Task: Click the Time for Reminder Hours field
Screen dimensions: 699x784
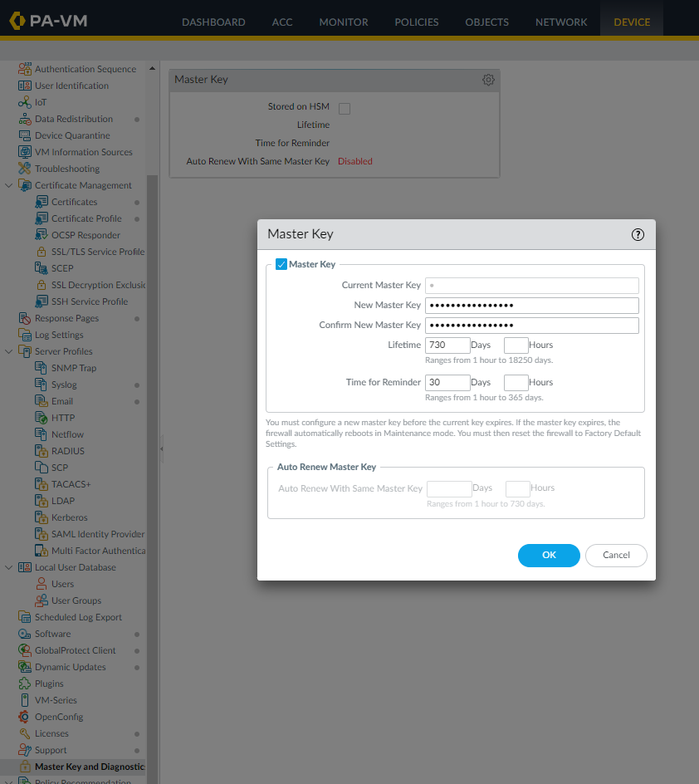Action: (x=516, y=383)
